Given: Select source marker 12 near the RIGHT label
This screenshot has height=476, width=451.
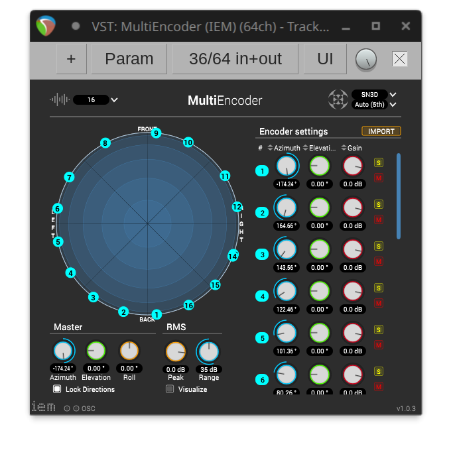Looking at the screenshot, I should point(237,207).
